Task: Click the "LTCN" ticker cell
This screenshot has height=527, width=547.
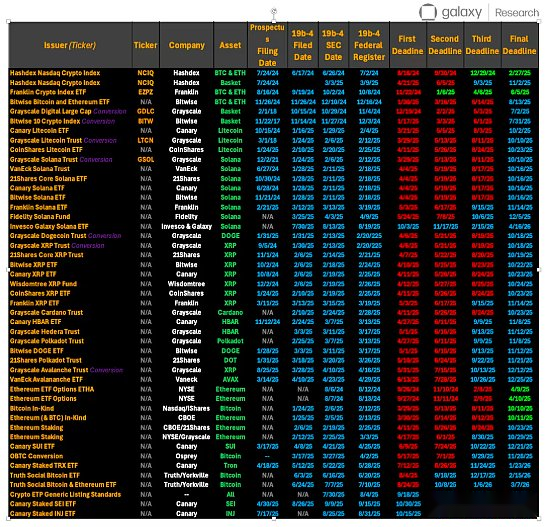Action: pos(146,141)
